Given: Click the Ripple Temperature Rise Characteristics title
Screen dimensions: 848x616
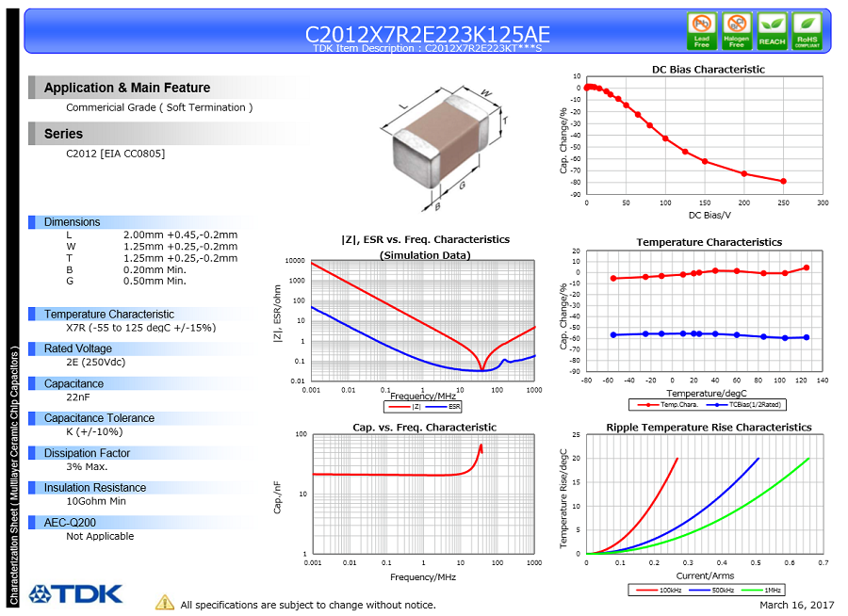Looking at the screenshot, I should (709, 428).
